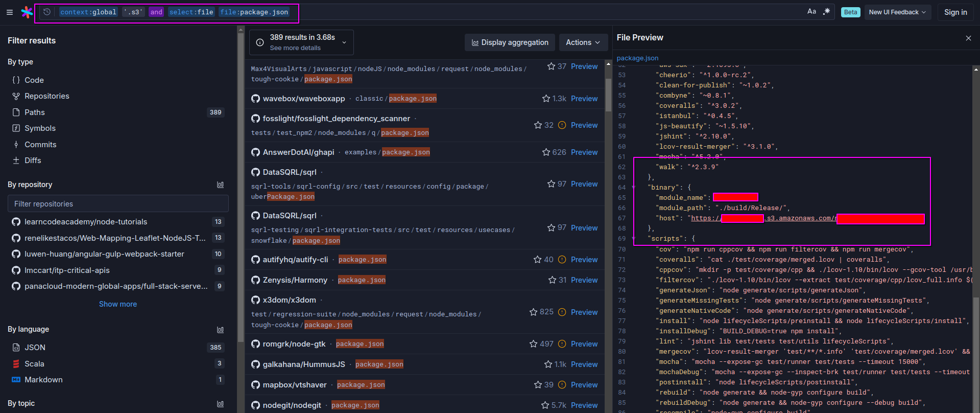Open x3dom/x3dom repository link

coord(289,300)
